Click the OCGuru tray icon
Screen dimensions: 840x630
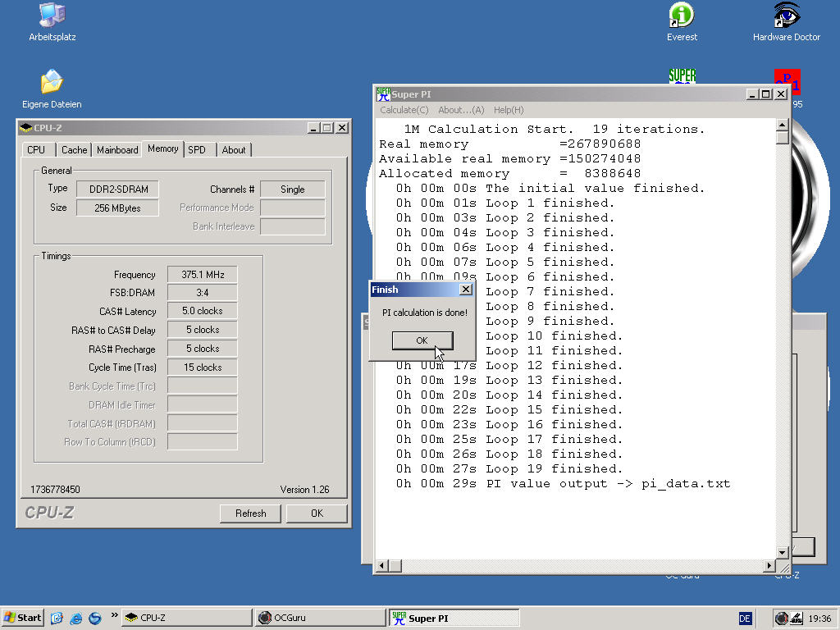(782, 619)
